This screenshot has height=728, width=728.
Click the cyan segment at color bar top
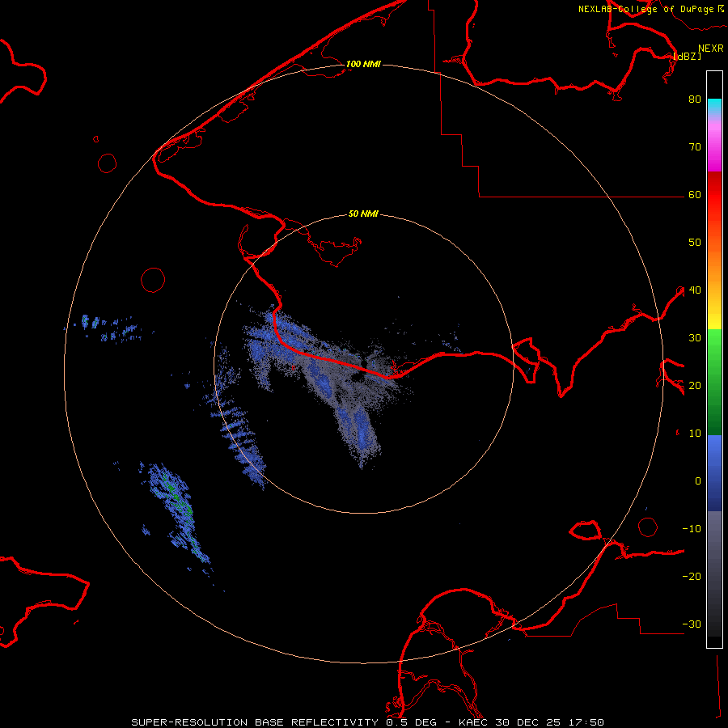[714, 106]
